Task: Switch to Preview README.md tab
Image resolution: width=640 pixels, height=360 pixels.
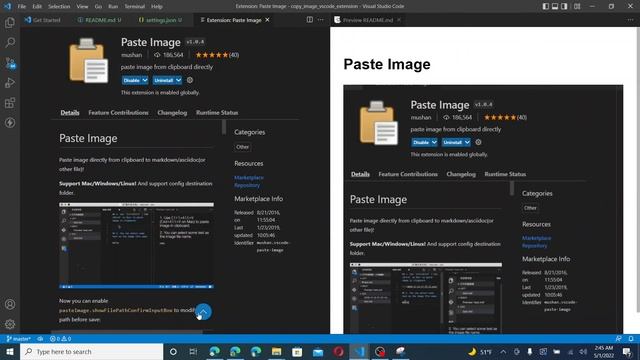Action: point(367,20)
